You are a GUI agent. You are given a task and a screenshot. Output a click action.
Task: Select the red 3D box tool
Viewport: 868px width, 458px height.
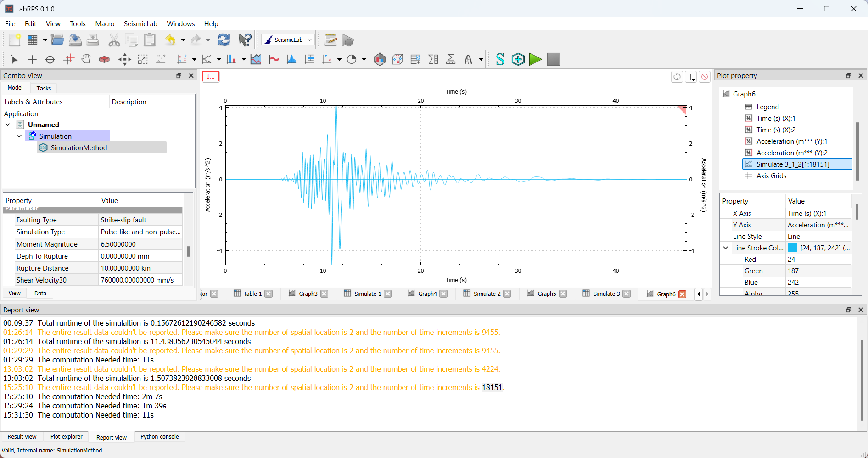pyautogui.click(x=104, y=59)
